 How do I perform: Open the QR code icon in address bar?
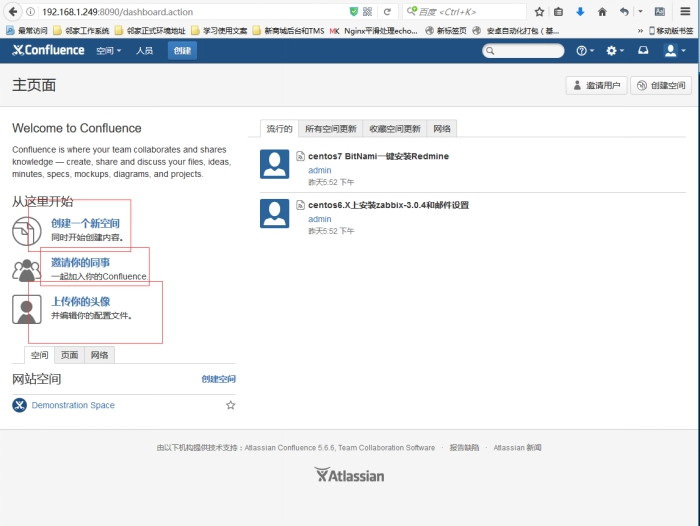pos(367,12)
